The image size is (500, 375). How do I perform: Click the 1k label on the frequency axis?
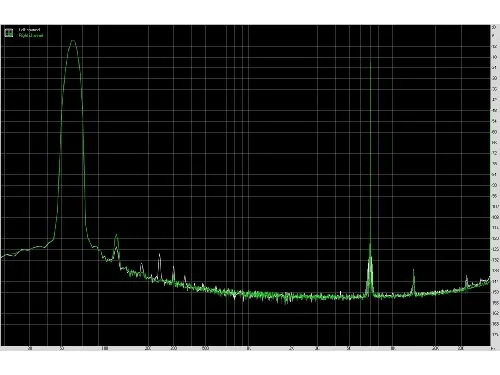coord(249,349)
